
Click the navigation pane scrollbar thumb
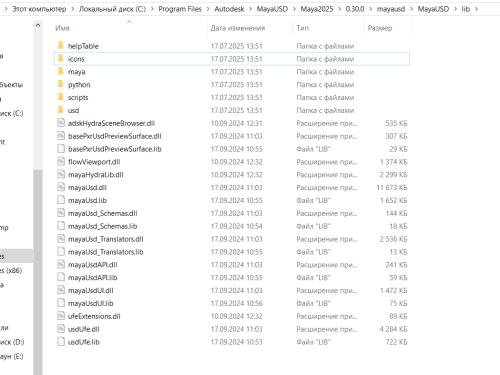point(38,272)
